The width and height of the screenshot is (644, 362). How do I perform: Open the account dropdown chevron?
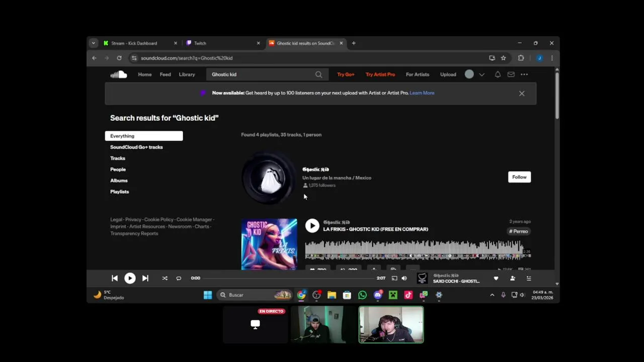pyautogui.click(x=481, y=74)
